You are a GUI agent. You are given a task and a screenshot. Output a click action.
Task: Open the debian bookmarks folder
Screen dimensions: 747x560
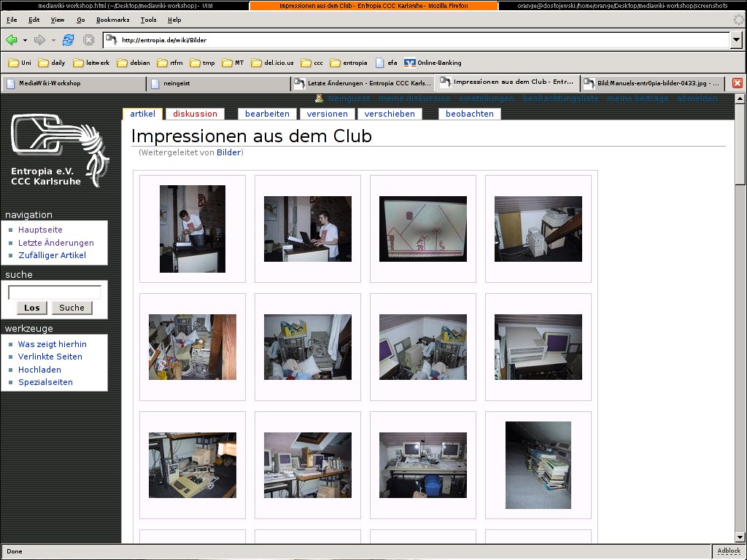tap(133, 63)
